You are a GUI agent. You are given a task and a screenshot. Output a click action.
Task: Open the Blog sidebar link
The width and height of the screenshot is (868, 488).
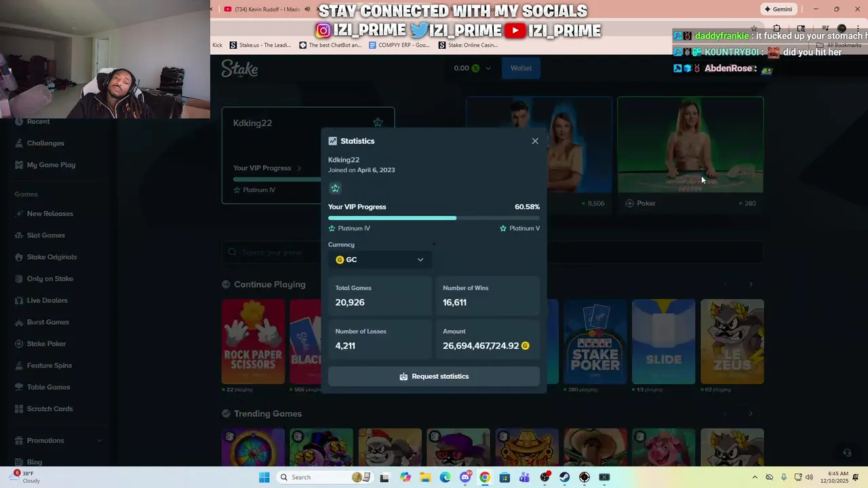click(x=34, y=462)
